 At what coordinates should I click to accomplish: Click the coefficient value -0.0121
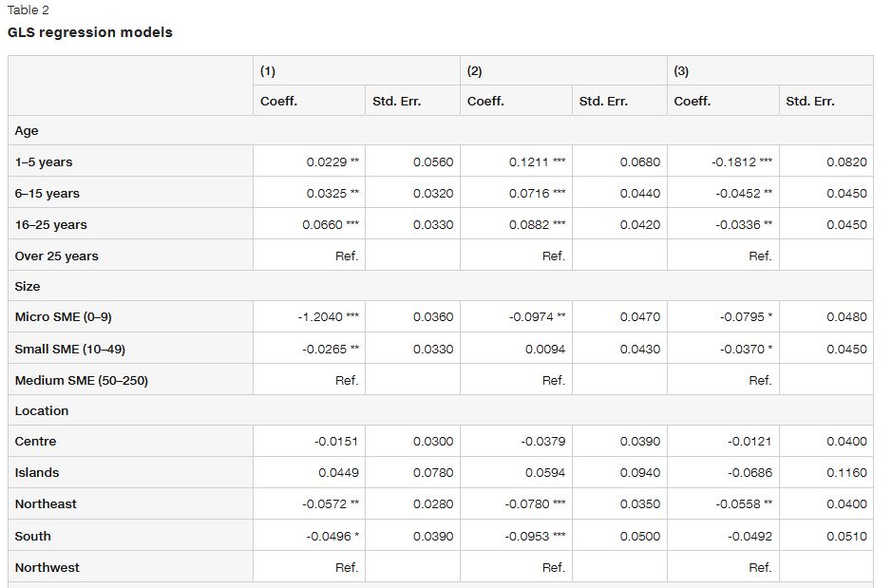click(x=750, y=442)
